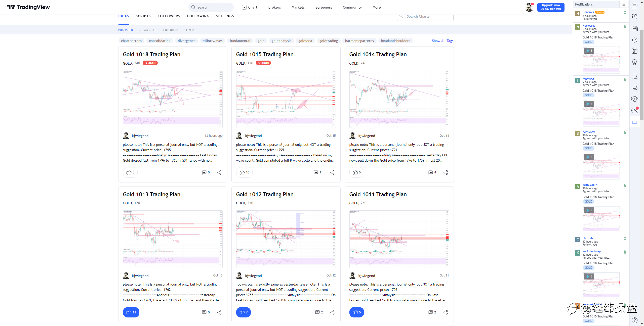
Task: Open the Alerts clock icon in sidebar
Action: pyautogui.click(x=635, y=17)
